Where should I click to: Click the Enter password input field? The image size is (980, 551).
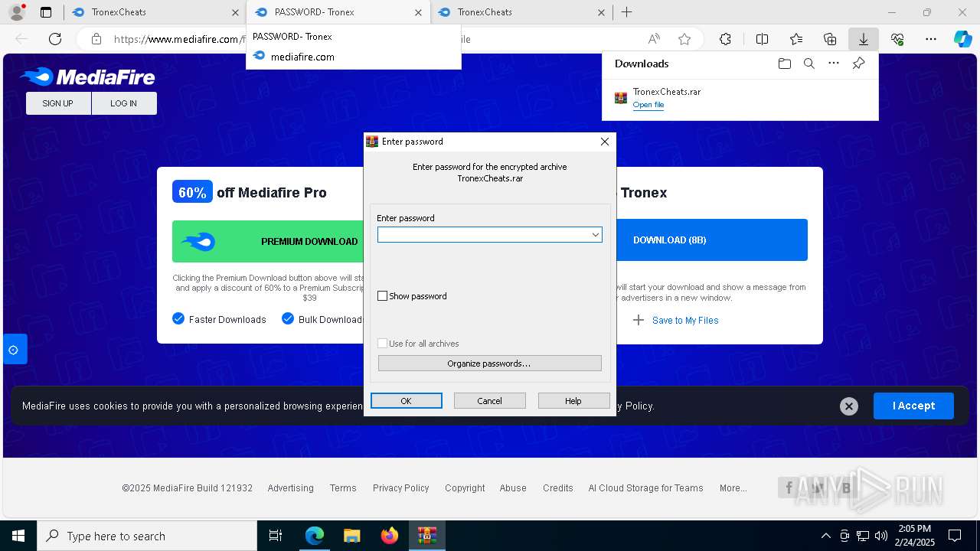point(489,235)
